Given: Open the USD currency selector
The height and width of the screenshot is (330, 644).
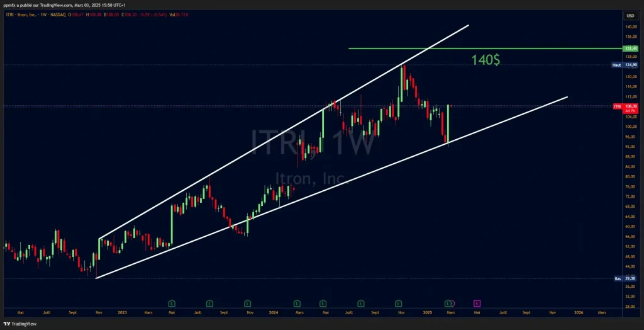Looking at the screenshot, I should click(630, 16).
